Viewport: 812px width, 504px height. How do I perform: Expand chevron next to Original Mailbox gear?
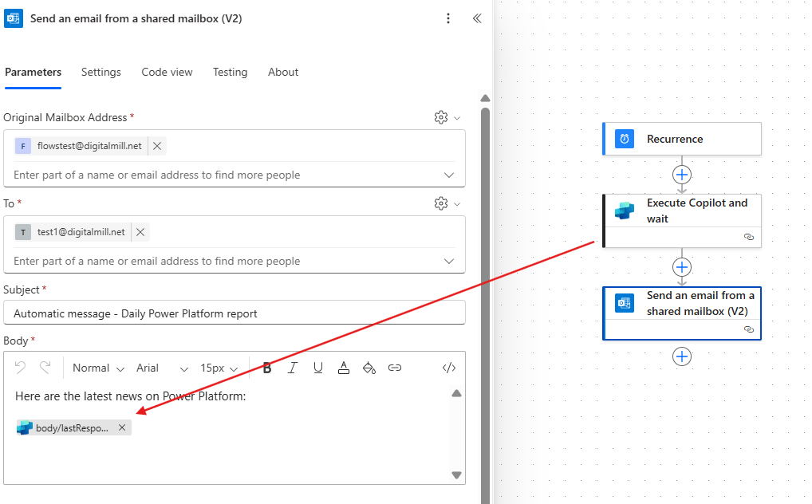457,118
